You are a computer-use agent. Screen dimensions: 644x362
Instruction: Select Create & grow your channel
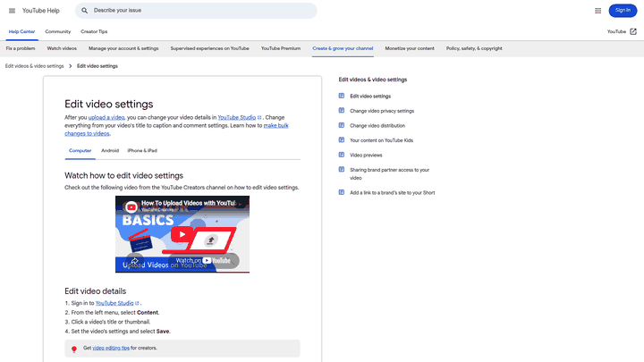(x=343, y=48)
